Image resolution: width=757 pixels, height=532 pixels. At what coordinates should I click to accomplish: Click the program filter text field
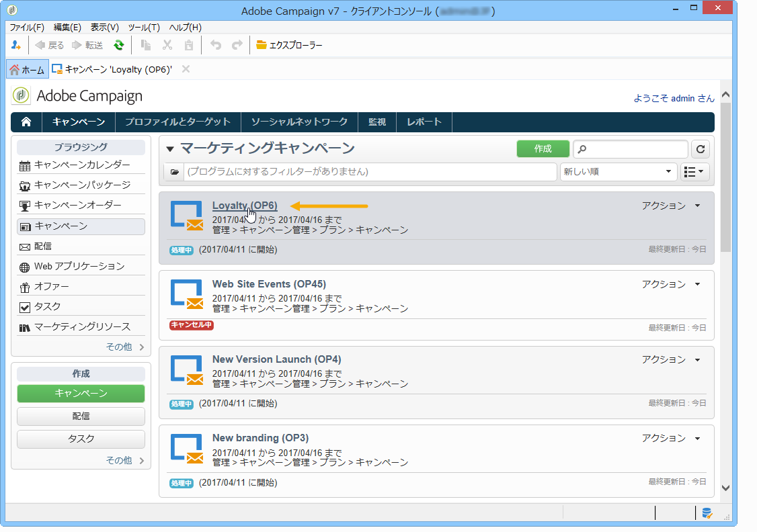click(370, 172)
